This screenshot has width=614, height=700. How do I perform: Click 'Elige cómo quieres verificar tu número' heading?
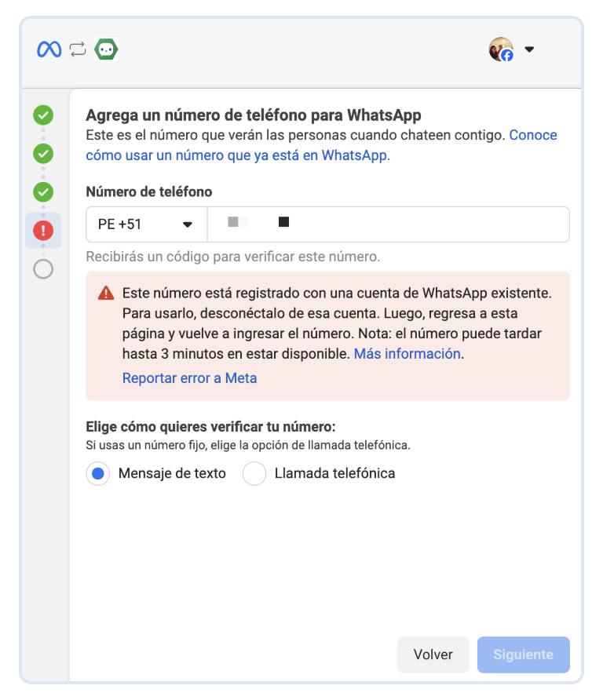(x=210, y=426)
